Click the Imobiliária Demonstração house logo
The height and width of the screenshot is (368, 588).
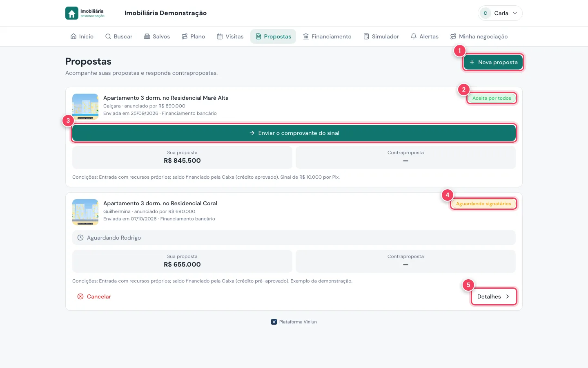[x=85, y=13]
